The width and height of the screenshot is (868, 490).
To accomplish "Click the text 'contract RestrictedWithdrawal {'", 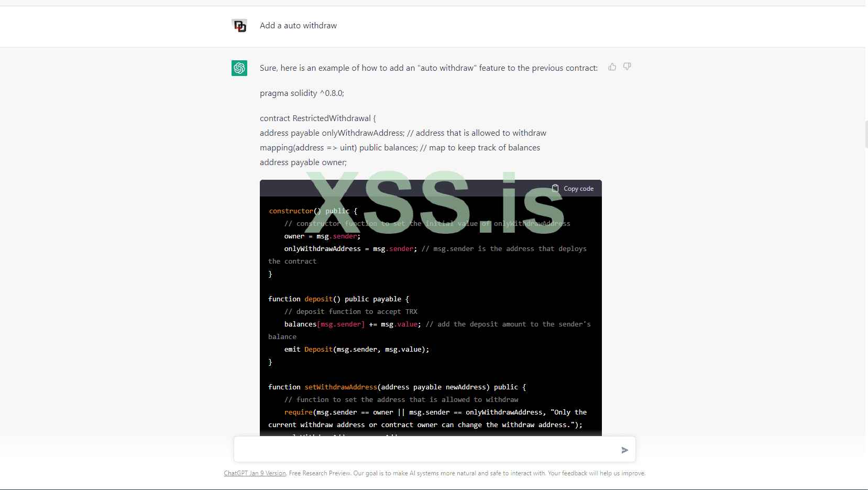I will 318,118.
